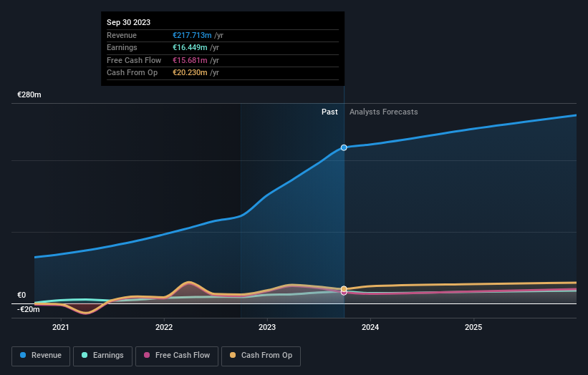
Task: Select the blue Revenue data point marker
Action: click(x=344, y=147)
